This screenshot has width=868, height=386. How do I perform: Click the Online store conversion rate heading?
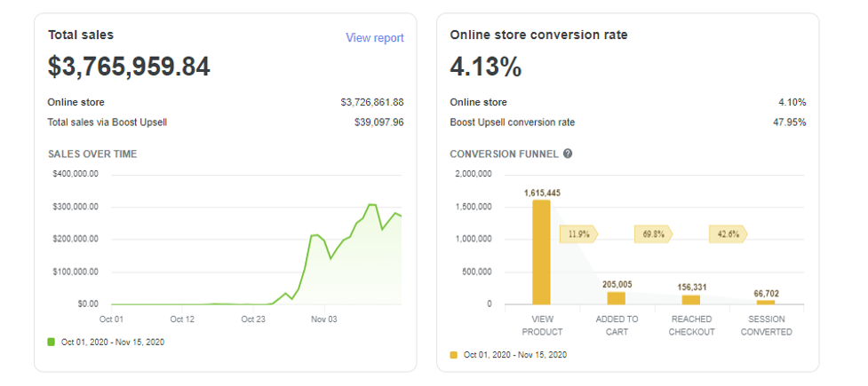(x=538, y=35)
